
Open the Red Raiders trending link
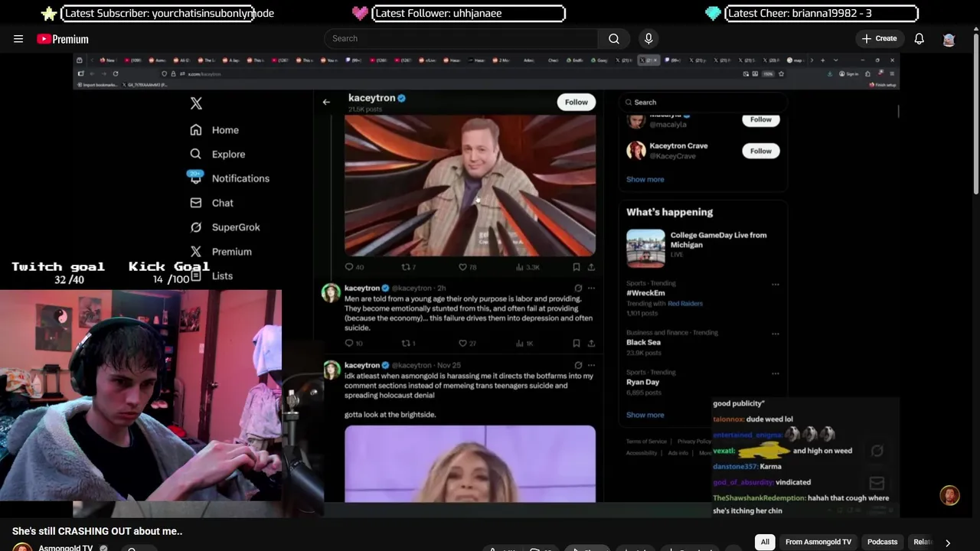coord(684,304)
